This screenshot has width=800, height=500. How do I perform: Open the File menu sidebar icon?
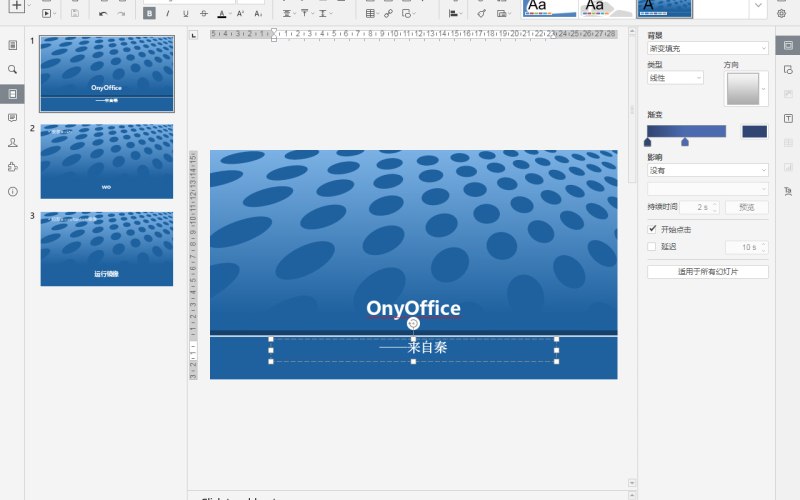point(13,45)
